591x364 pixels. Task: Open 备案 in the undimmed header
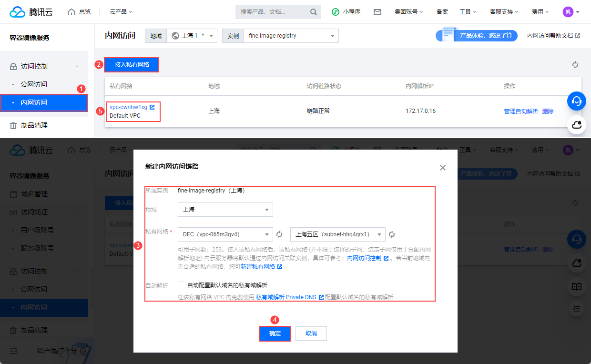pyautogui.click(x=442, y=12)
